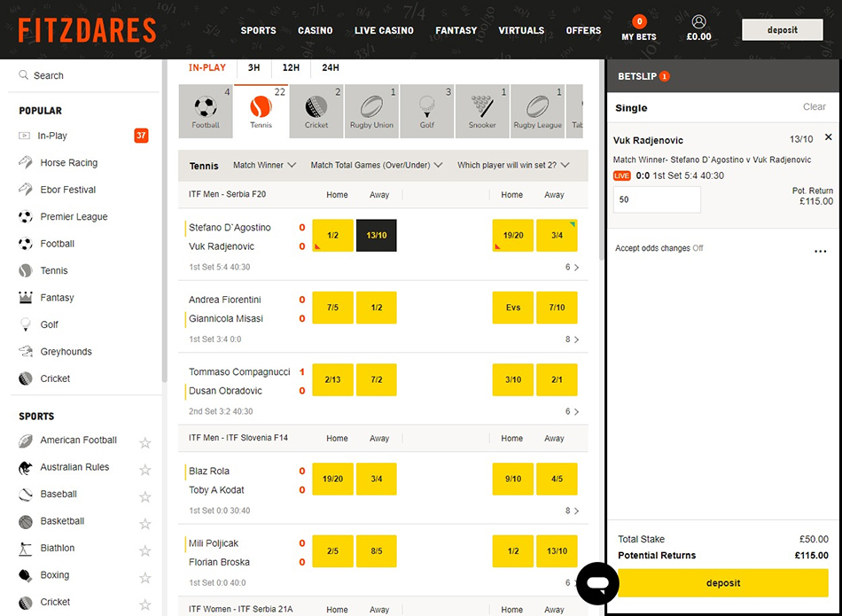Remove Vuk Radjenovic bet from betslip
This screenshot has height=616, width=842.
click(828, 137)
